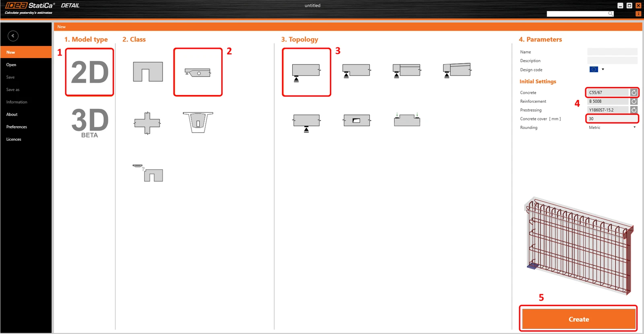Screen dimensions: 644x334
Task: Pick the beam with mid-span support topology
Action: pos(306,123)
